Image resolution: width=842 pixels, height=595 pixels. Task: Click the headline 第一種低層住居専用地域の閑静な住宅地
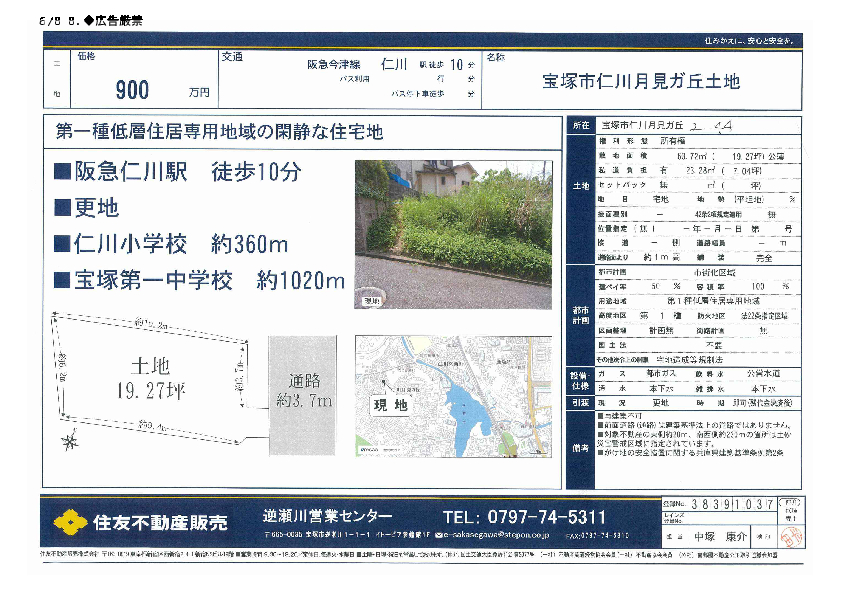(x=220, y=132)
